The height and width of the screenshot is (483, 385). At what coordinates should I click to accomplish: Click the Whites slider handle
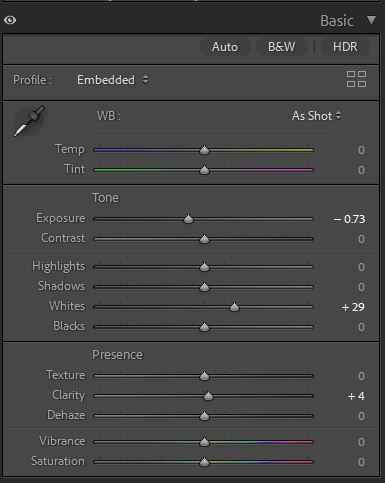pos(234,307)
